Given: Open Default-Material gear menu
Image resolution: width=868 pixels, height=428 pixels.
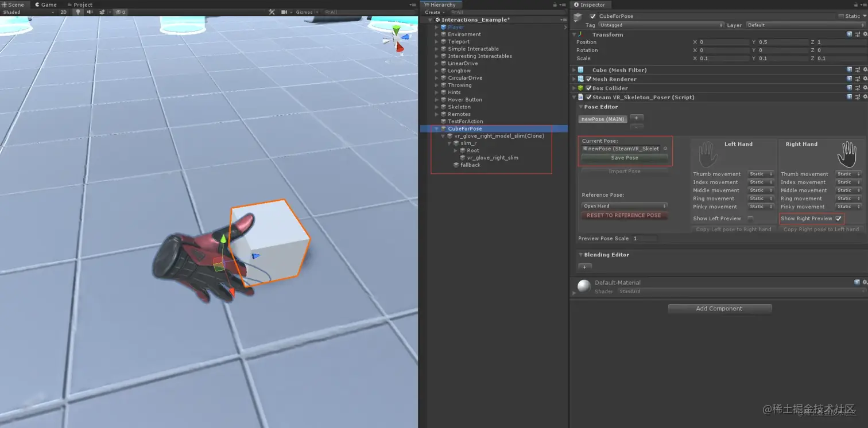Looking at the screenshot, I should click(x=865, y=282).
